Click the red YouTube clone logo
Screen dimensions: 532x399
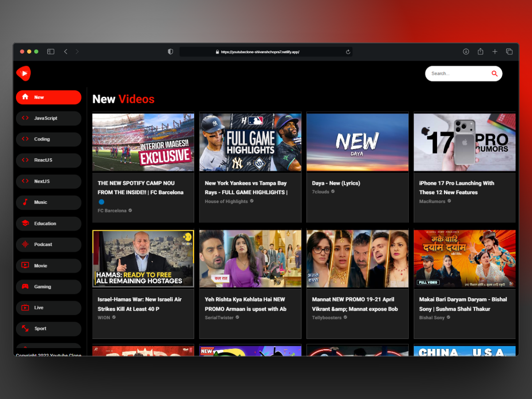(23, 73)
